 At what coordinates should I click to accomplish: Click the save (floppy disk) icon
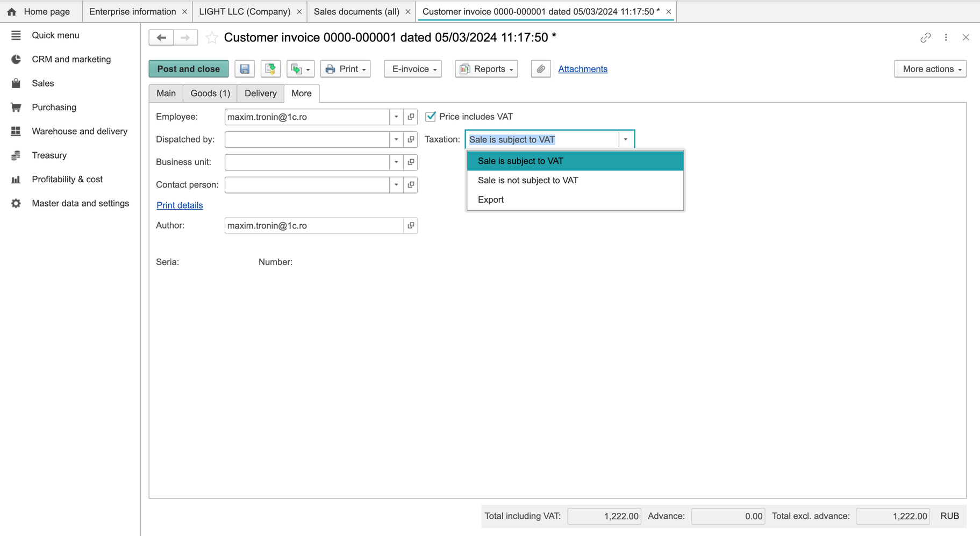[245, 69]
